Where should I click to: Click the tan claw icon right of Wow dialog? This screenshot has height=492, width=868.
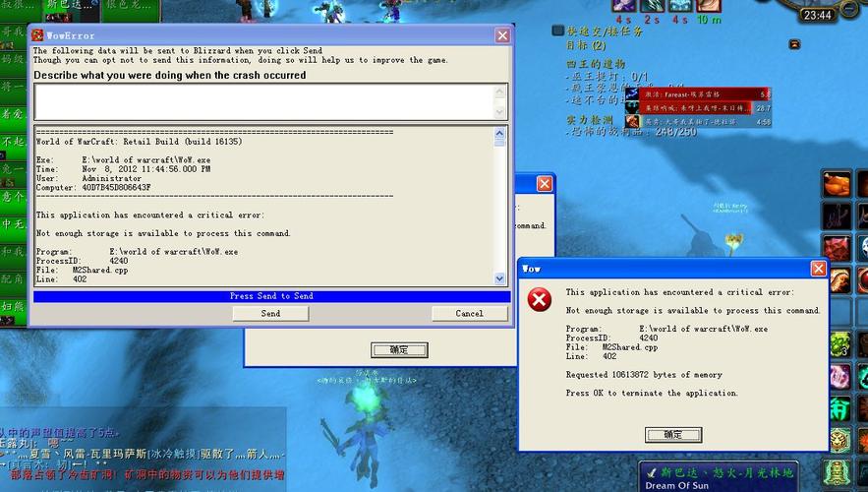(839, 279)
